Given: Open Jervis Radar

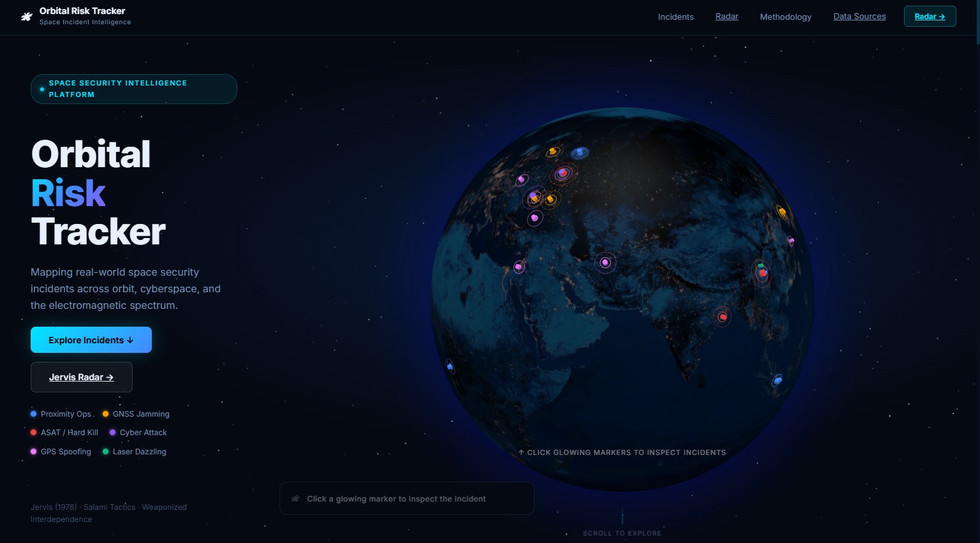Looking at the screenshot, I should [81, 377].
